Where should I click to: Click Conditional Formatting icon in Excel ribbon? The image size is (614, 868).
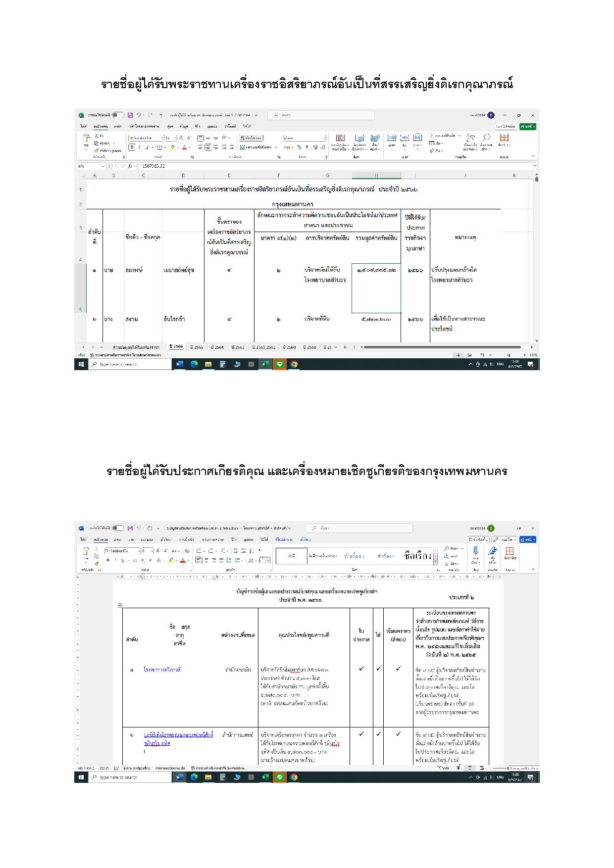click(x=340, y=138)
